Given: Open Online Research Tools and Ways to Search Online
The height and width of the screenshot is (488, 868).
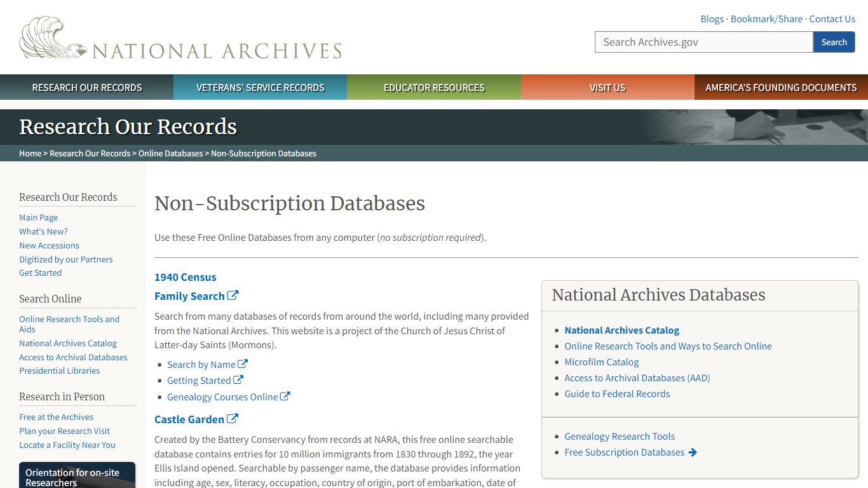Looking at the screenshot, I should point(668,346).
